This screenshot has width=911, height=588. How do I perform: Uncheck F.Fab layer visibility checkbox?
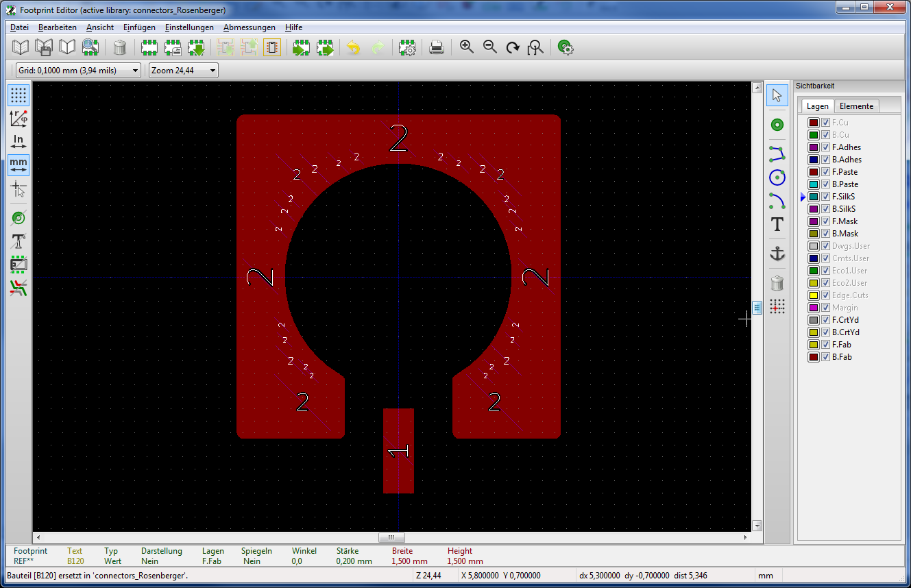coord(826,345)
